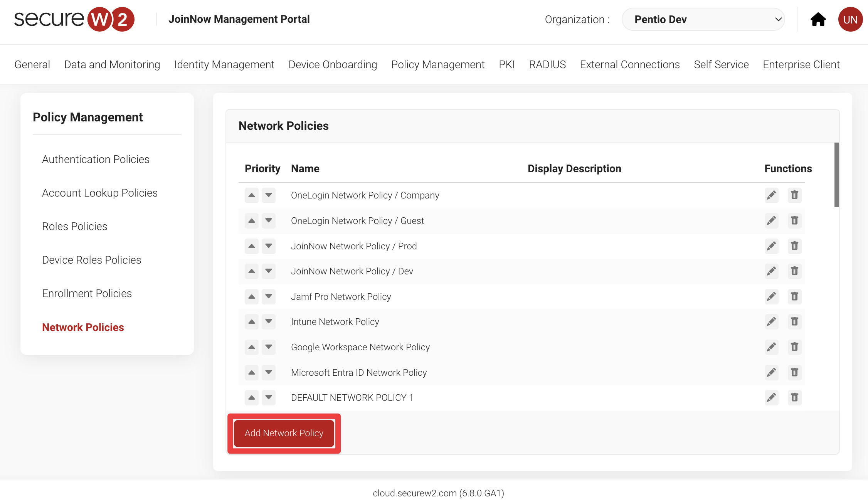Move Microsoft Entra ID policy down
Screen dimensions: 868x501
point(269,373)
